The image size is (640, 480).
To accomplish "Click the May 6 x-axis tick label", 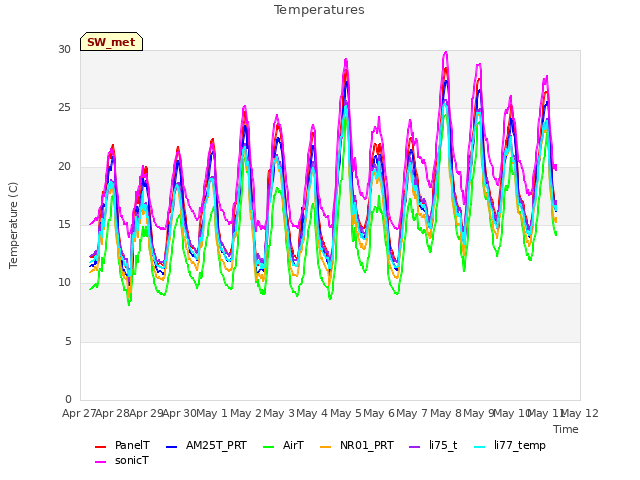I will pyautogui.click(x=379, y=413).
